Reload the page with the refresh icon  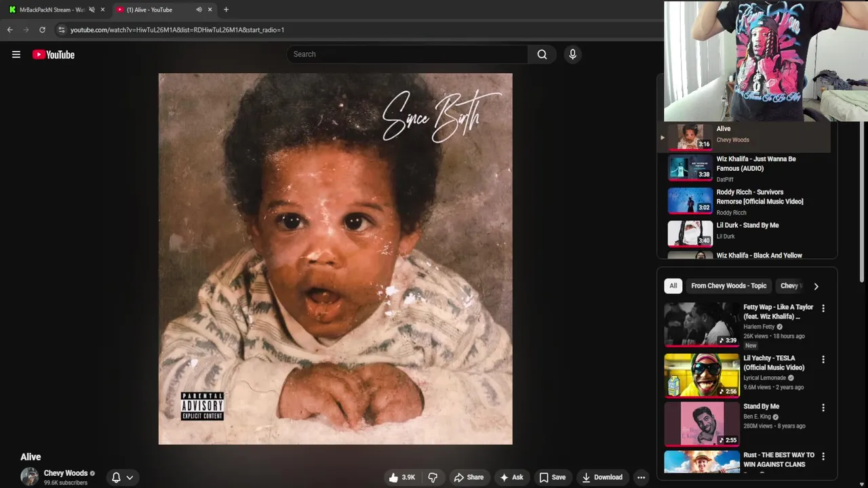(x=42, y=30)
